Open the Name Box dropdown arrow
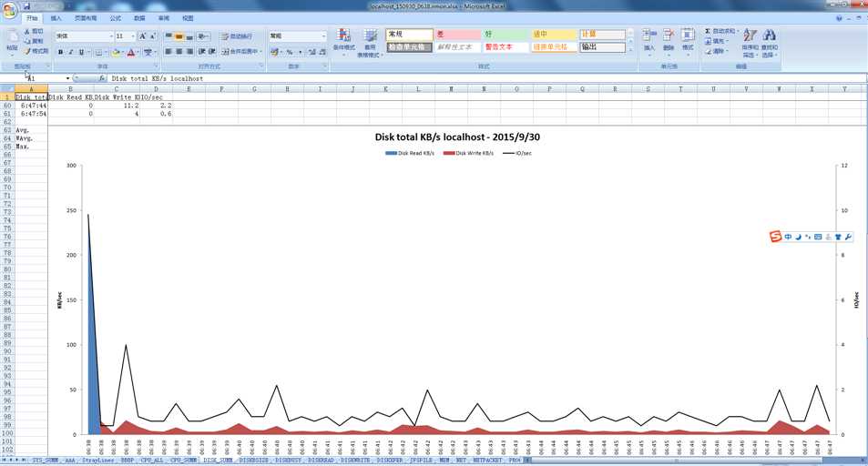 (67, 78)
